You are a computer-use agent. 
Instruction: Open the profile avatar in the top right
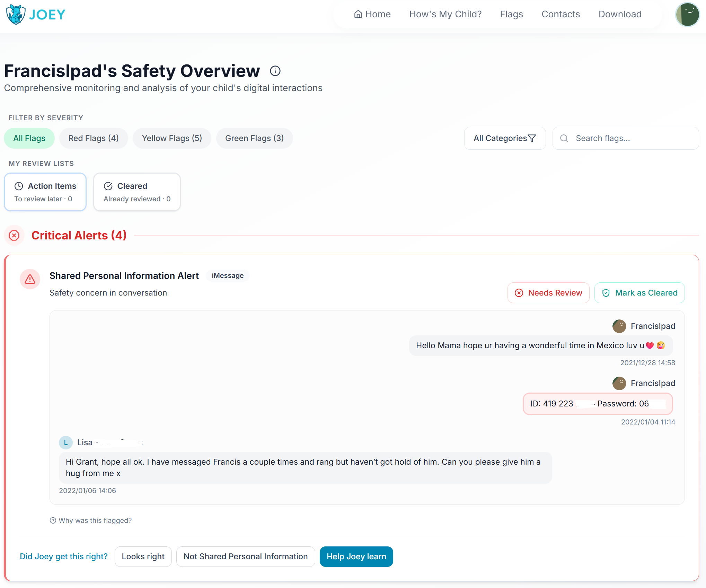[x=687, y=15]
